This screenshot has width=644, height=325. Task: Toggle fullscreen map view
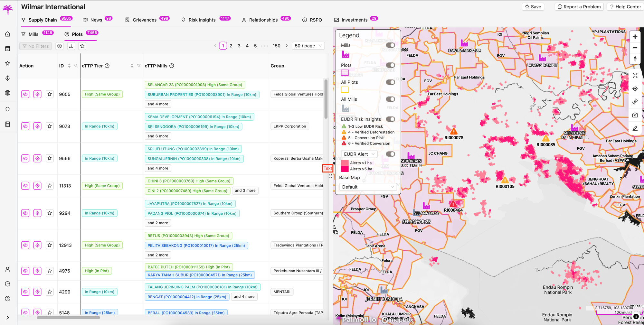pos(635,76)
